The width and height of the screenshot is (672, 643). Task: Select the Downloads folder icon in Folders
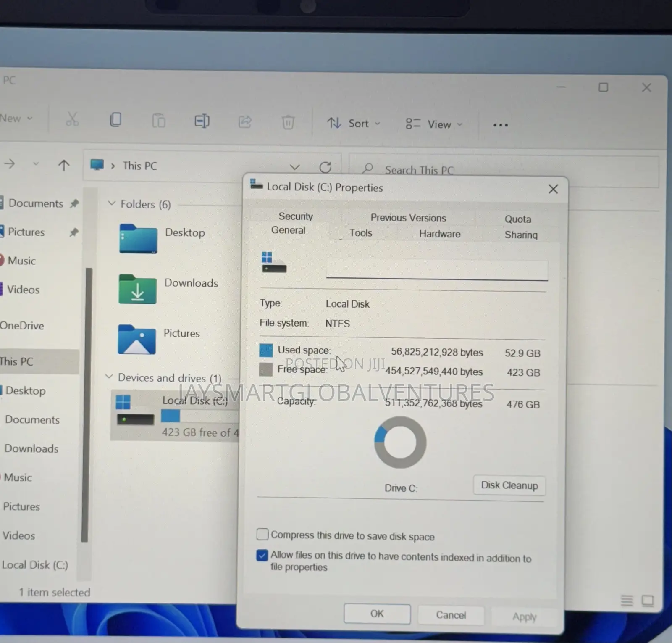[x=138, y=289]
